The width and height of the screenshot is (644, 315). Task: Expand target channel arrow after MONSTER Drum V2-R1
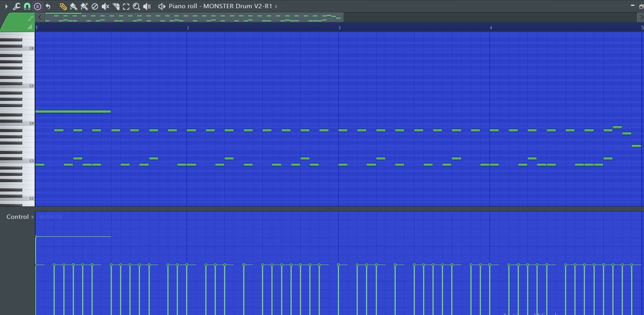pos(276,6)
